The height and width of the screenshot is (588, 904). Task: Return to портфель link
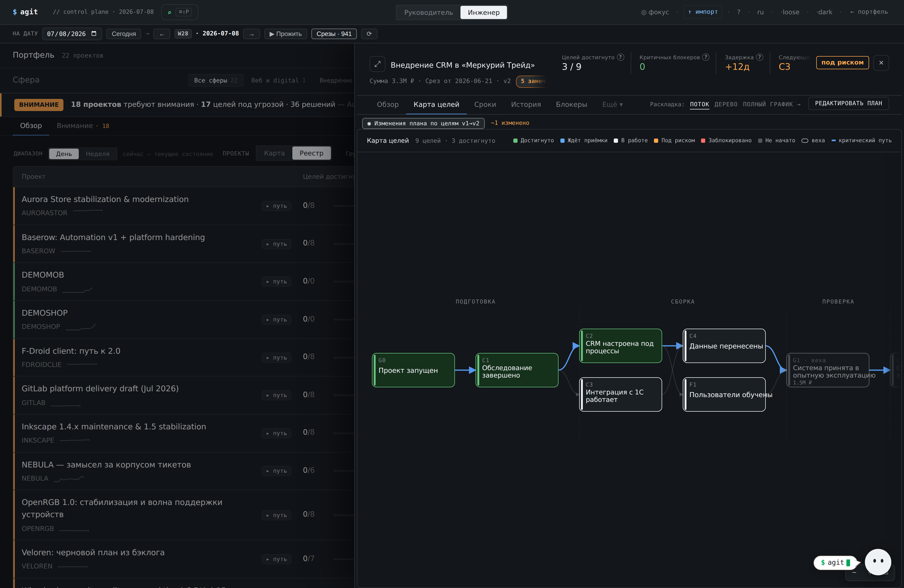(869, 12)
